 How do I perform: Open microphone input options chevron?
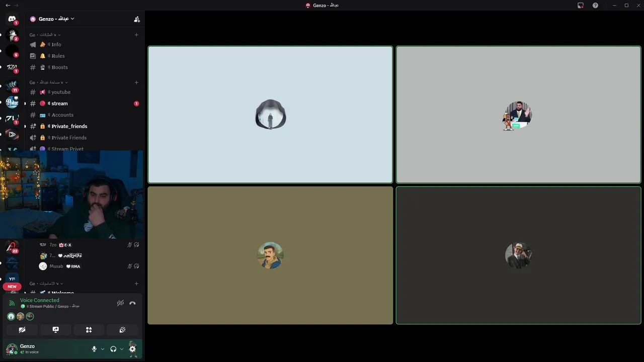click(103, 349)
